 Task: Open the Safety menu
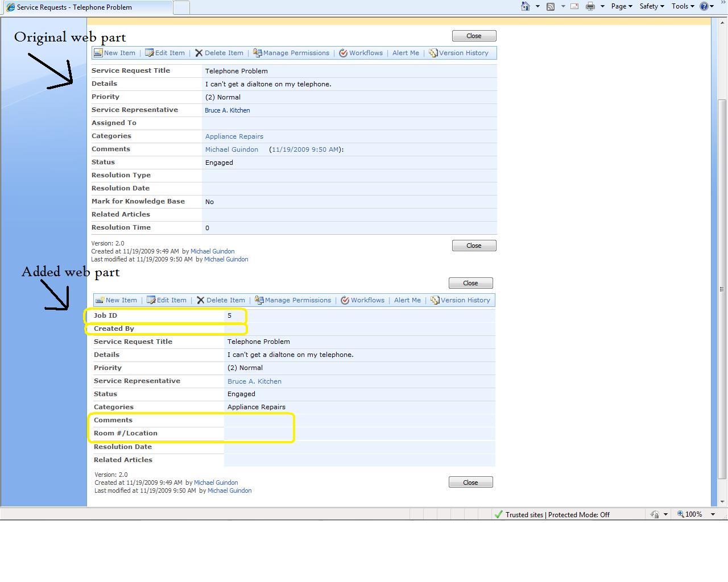[651, 6]
